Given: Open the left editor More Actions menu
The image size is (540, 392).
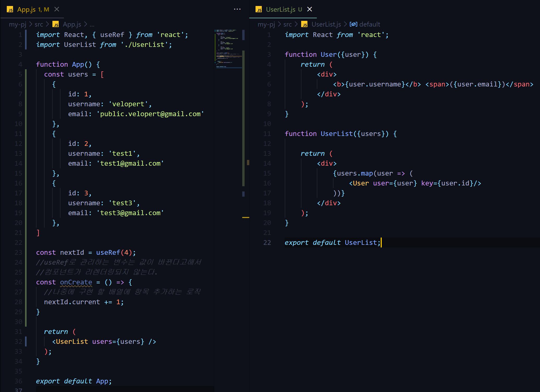Looking at the screenshot, I should coord(237,9).
